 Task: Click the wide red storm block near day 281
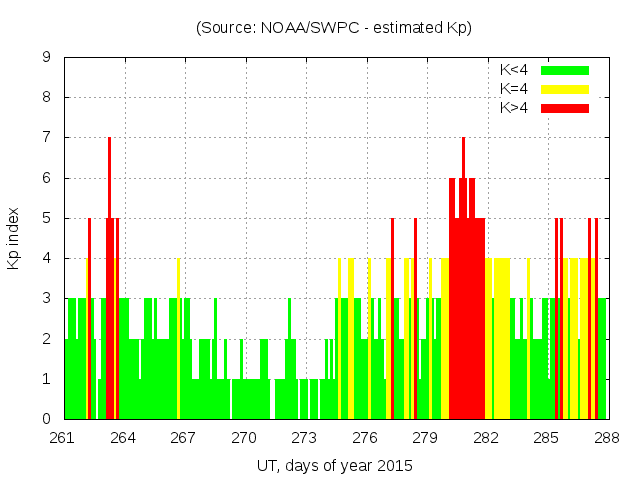pos(468,320)
